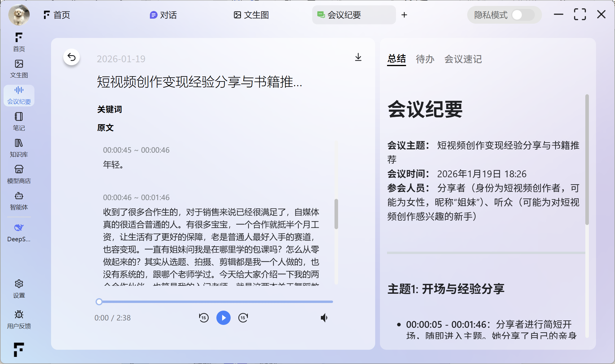Screen dimensions: 615x364
Task: Open 笔记 notes in sidebar
Action: (x=19, y=121)
